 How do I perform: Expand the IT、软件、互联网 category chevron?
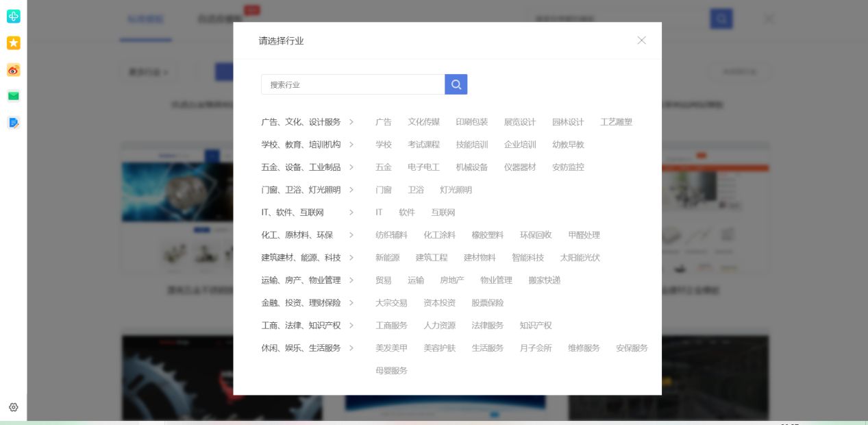coord(351,212)
